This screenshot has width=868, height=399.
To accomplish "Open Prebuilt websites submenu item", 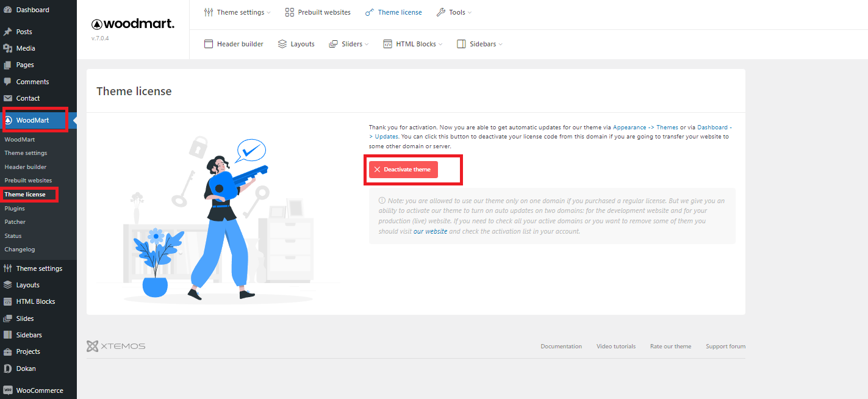I will pos(28,181).
